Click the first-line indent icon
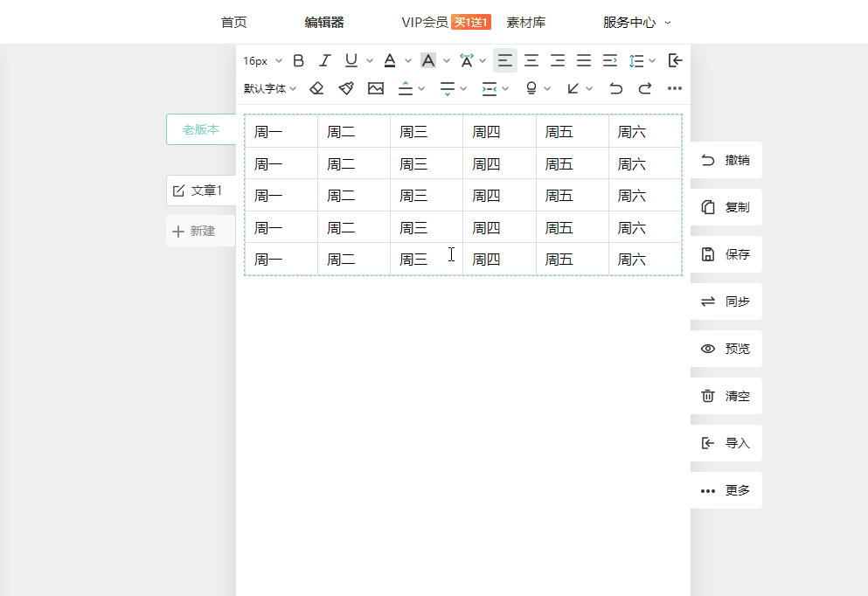 click(610, 60)
